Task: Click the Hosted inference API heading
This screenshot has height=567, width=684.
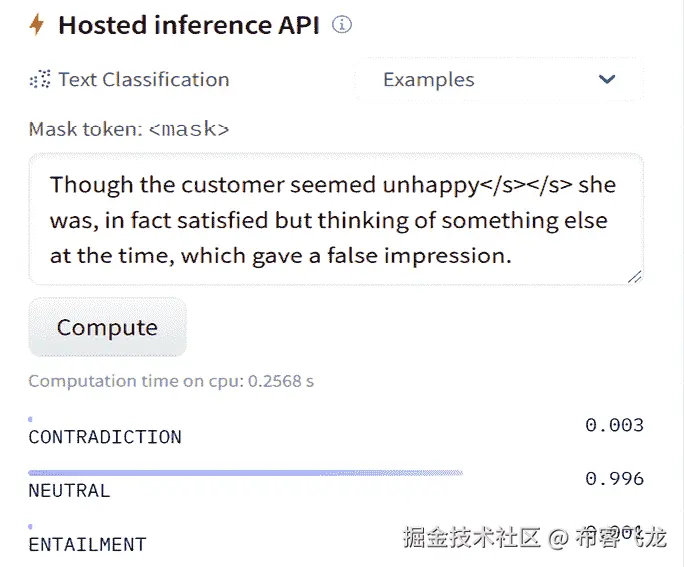Action: coord(189,25)
